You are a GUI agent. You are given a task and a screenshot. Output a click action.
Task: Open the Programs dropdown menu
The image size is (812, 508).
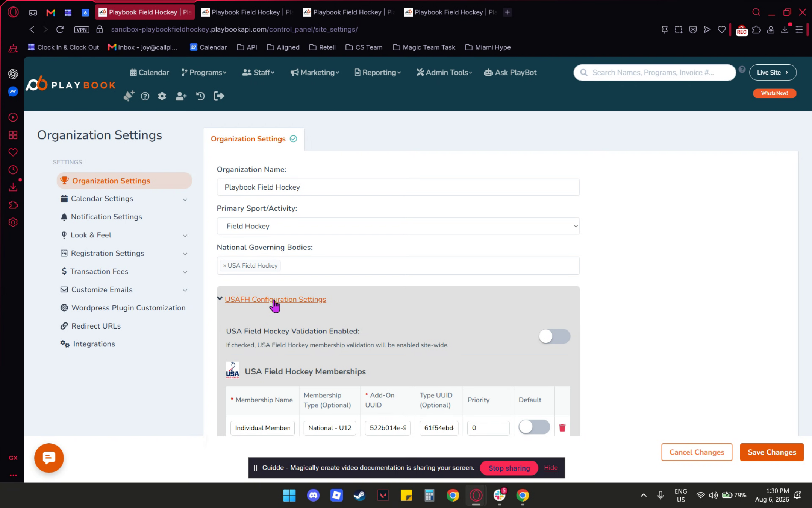click(204, 72)
